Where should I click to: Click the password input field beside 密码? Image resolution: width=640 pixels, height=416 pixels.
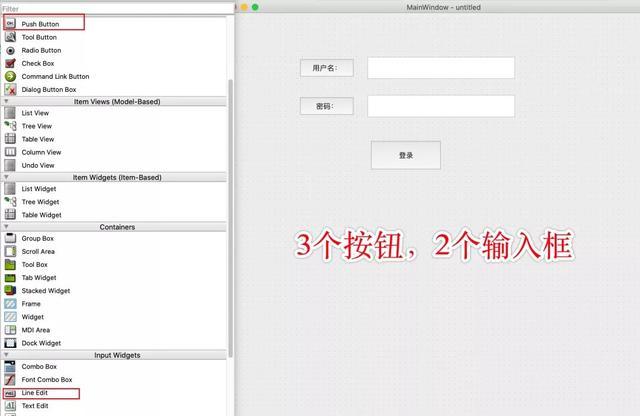coord(440,106)
